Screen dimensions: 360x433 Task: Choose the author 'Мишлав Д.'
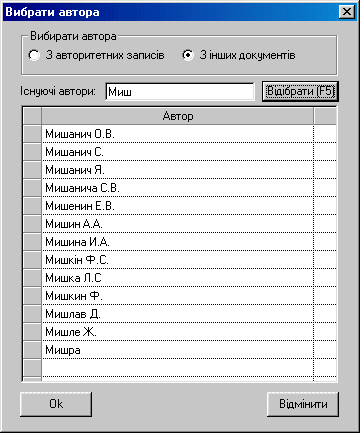click(178, 314)
